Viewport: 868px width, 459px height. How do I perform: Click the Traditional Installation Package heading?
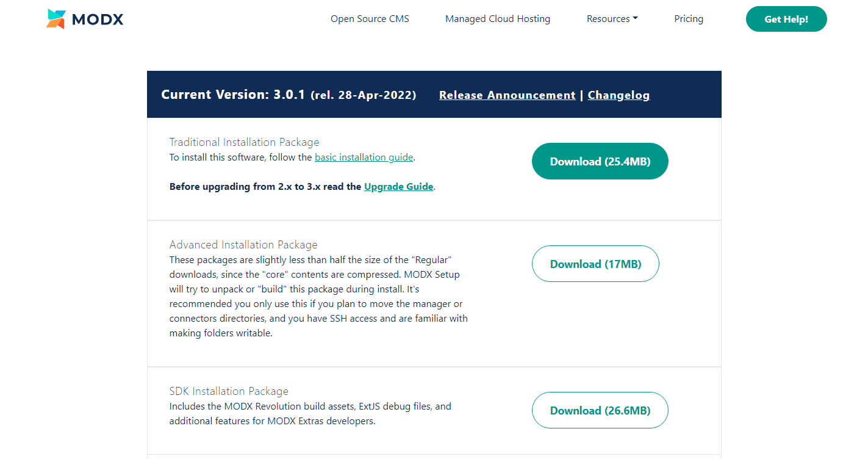coord(245,142)
